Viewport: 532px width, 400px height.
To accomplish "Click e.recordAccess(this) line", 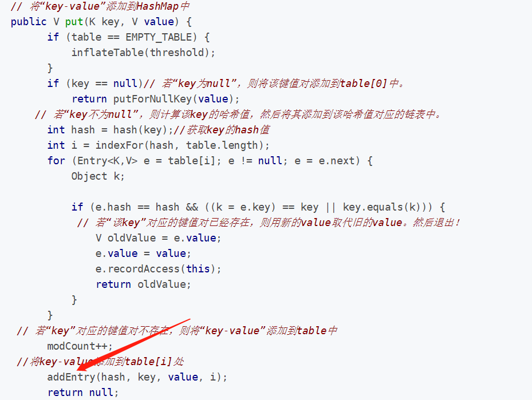I will point(158,269).
